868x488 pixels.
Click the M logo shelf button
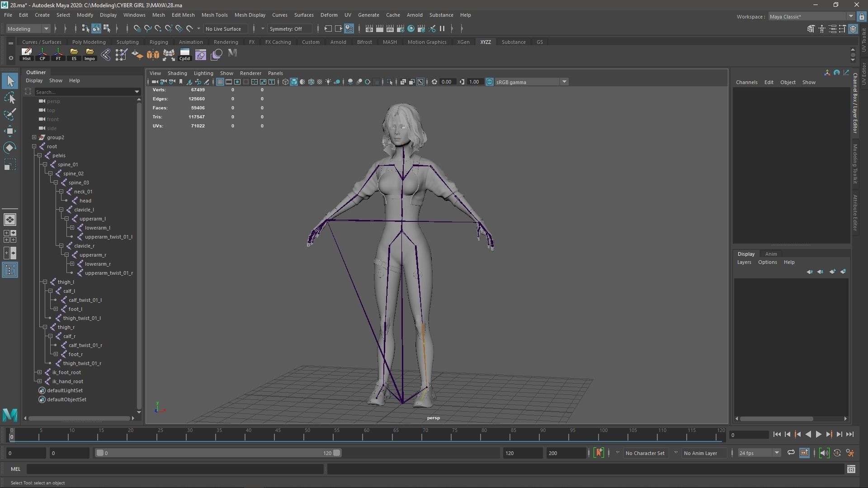click(x=232, y=53)
